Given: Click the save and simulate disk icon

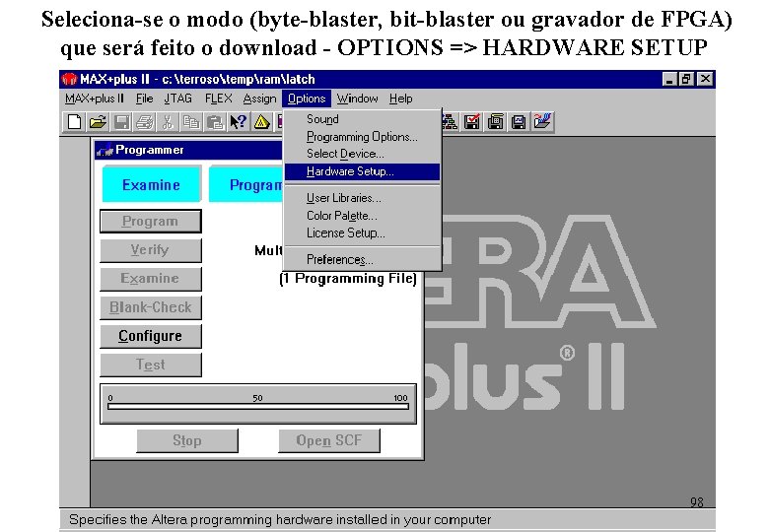Looking at the screenshot, I should point(519,121).
